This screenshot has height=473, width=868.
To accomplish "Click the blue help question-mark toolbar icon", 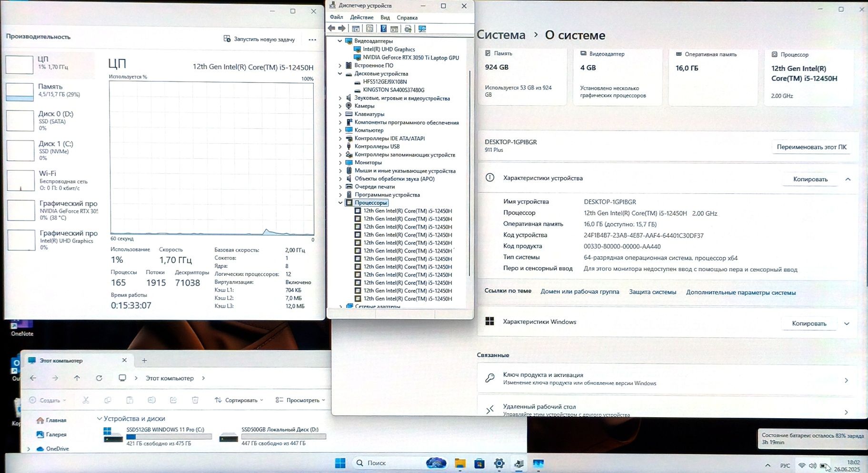I will point(383,29).
